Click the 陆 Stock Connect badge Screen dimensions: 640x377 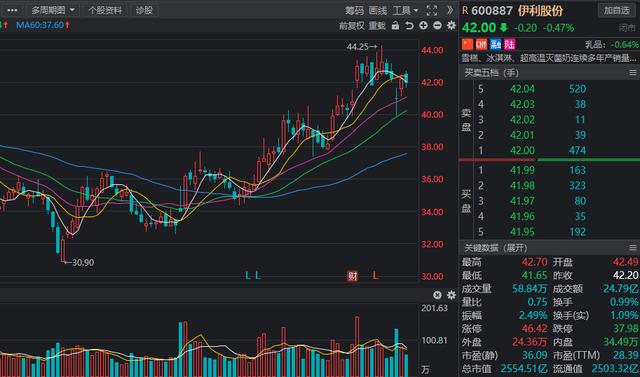coord(509,44)
